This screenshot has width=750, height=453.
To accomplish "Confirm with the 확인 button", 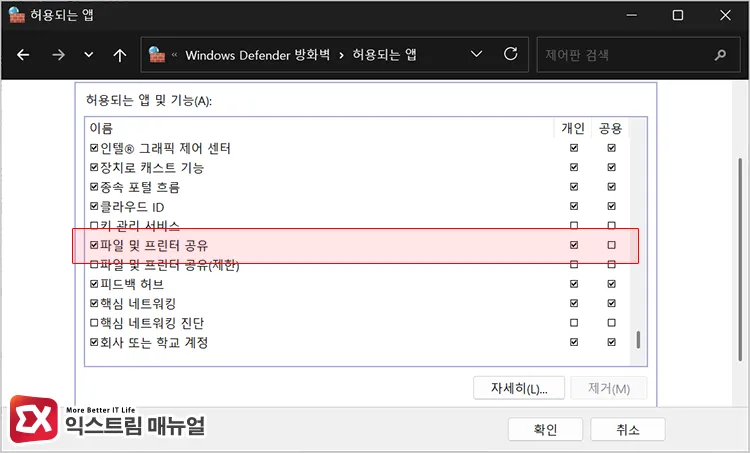I will (545, 429).
